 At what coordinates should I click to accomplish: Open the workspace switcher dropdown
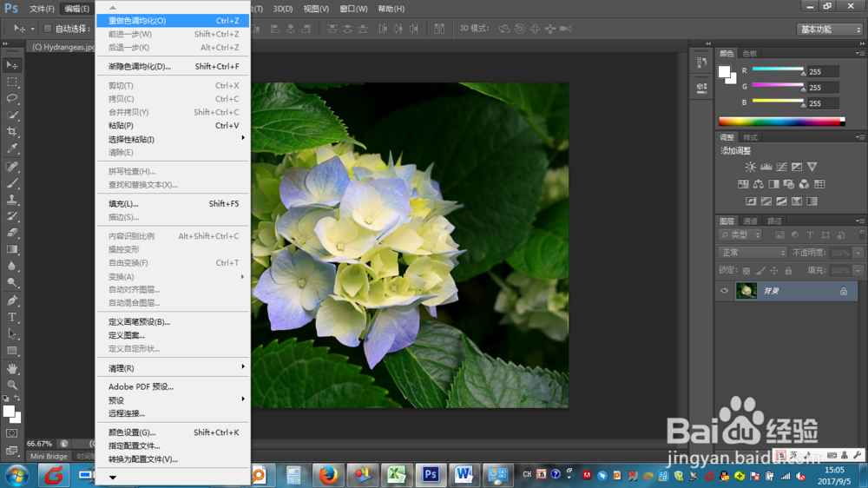[829, 30]
